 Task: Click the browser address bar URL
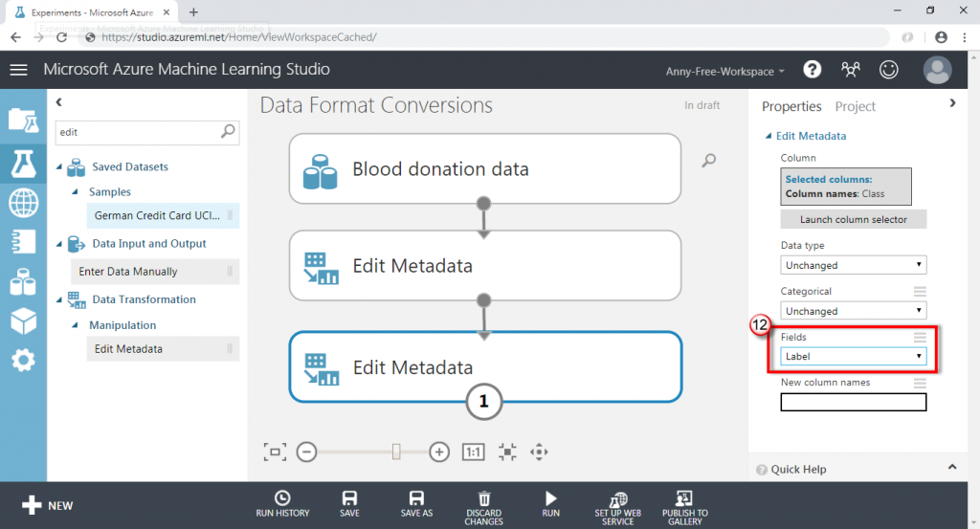pyautogui.click(x=238, y=37)
